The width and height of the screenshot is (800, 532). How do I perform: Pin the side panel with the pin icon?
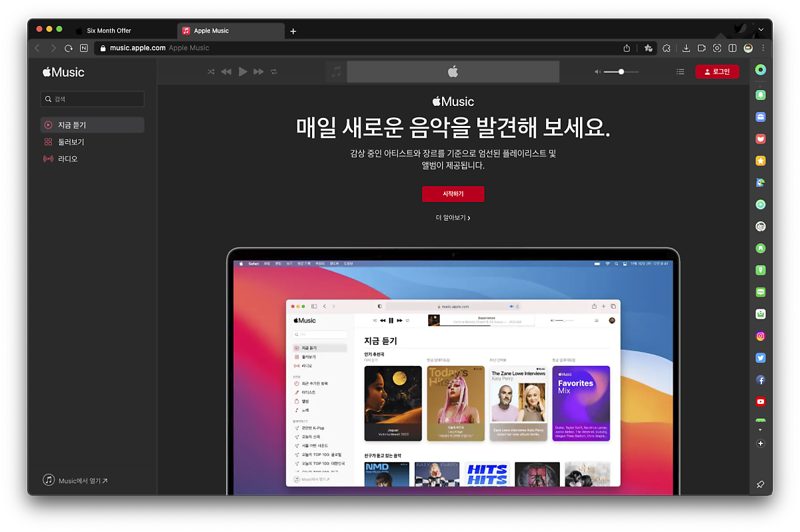point(761,484)
